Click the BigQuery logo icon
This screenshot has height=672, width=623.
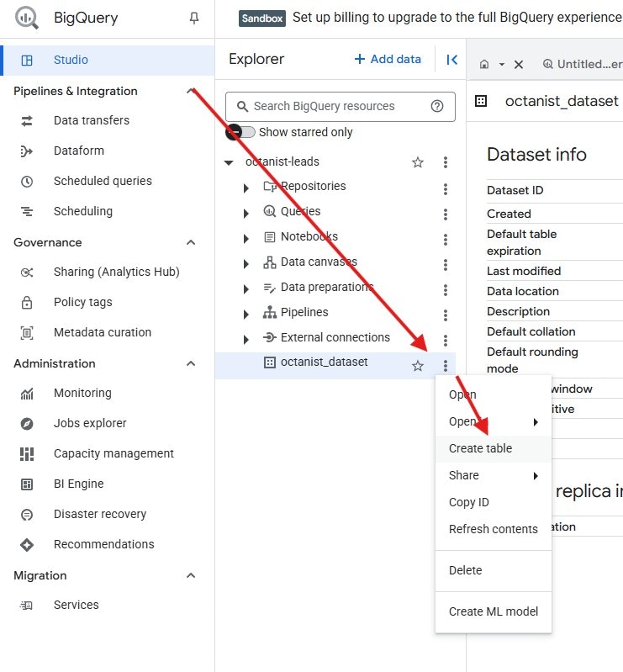point(27,18)
